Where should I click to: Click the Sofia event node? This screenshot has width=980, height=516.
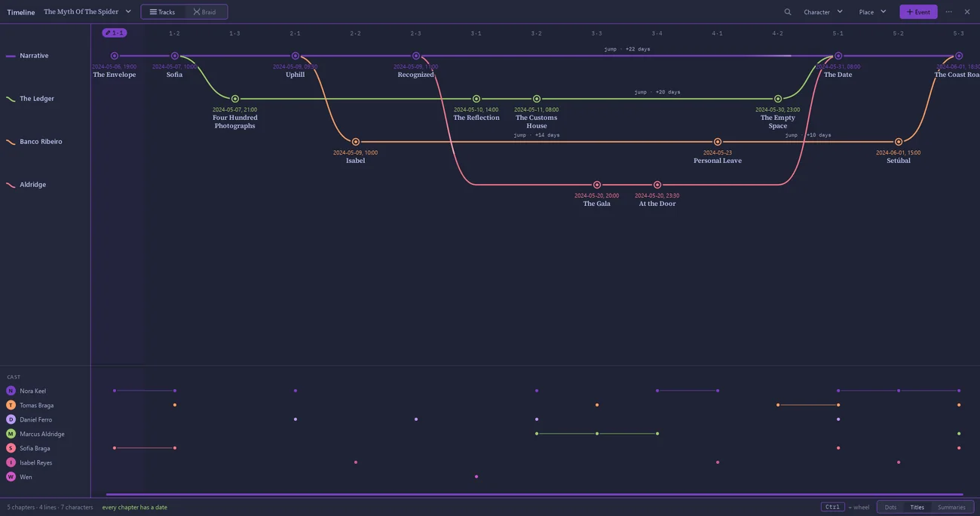click(x=175, y=56)
